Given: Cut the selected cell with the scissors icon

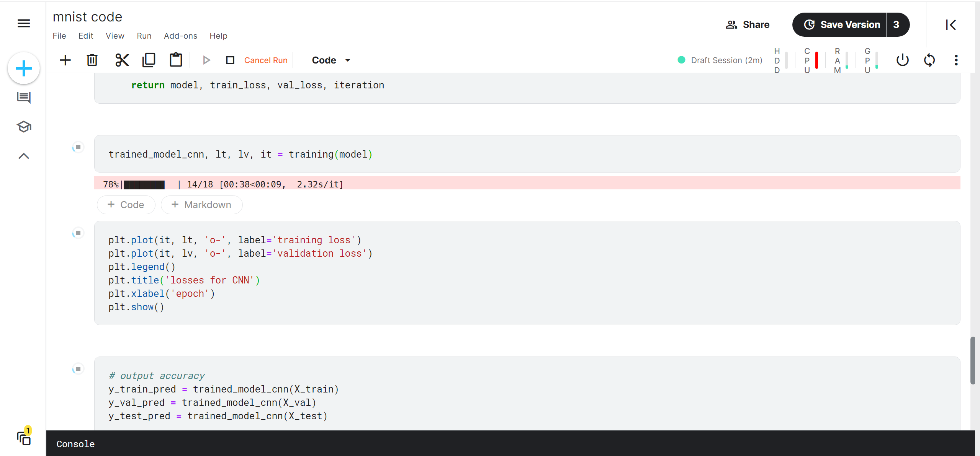Looking at the screenshot, I should coord(122,60).
